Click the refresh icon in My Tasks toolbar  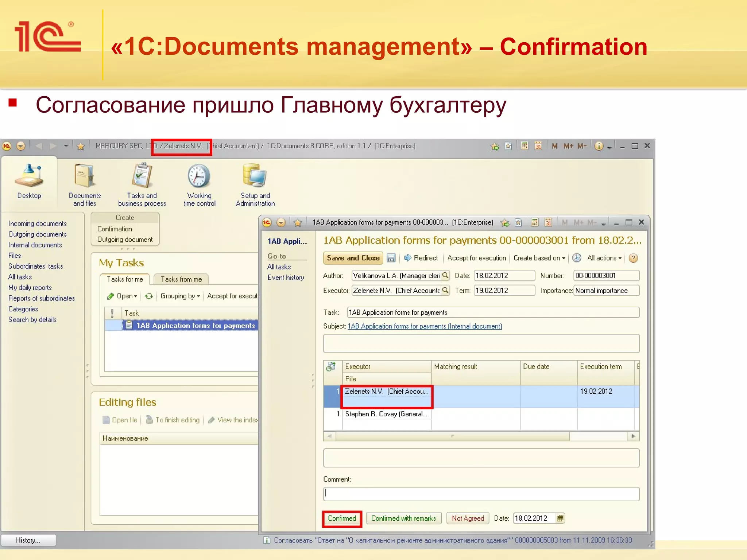click(149, 296)
